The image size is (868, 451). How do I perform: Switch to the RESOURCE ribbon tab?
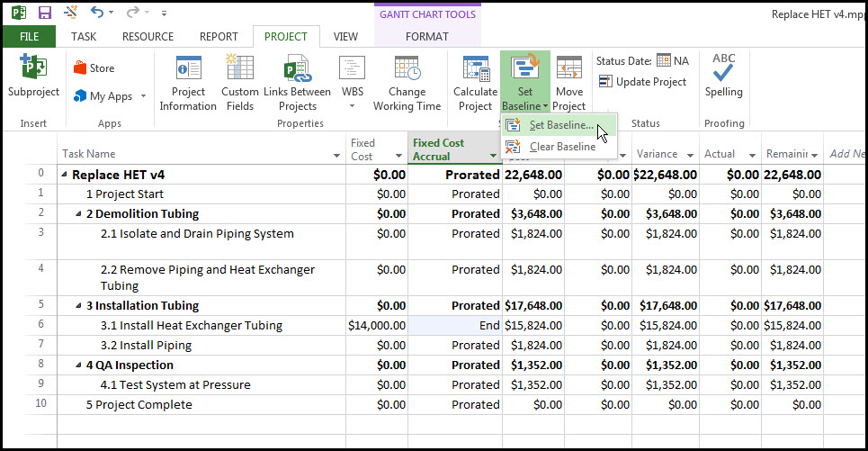(x=148, y=37)
